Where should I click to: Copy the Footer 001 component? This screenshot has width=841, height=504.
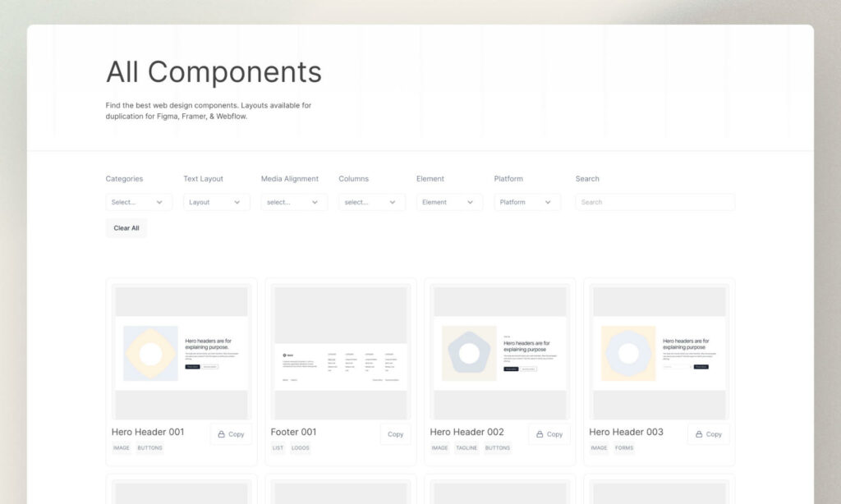(x=395, y=434)
